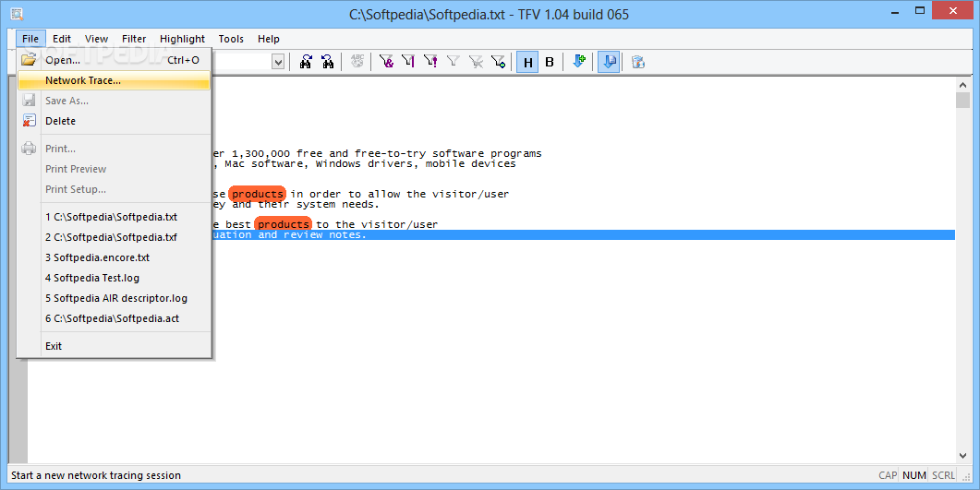Open the View menu
Screen dimensions: 980x490
tap(96, 39)
